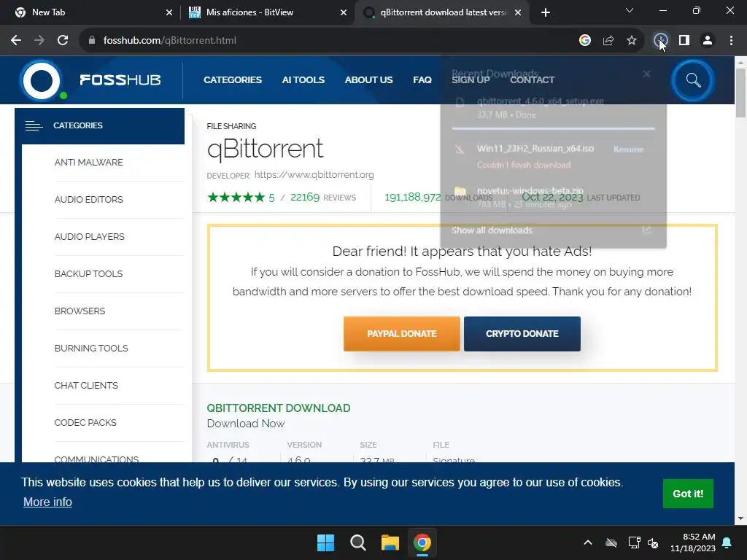Image resolution: width=747 pixels, height=560 pixels.
Task: Select ANTI MALWARE category
Action: [88, 163]
